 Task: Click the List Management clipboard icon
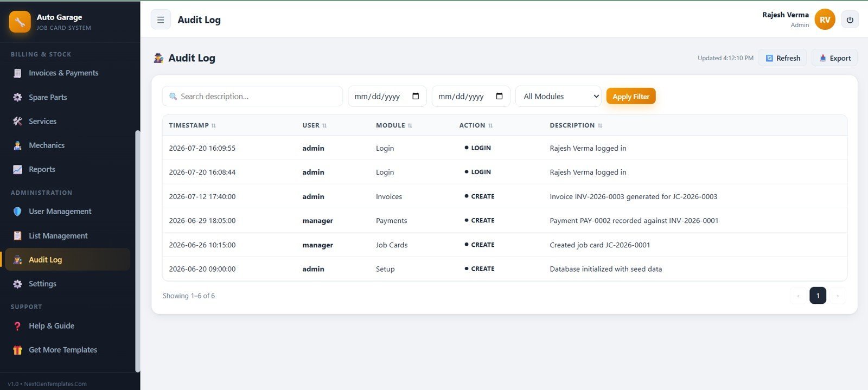(x=17, y=236)
